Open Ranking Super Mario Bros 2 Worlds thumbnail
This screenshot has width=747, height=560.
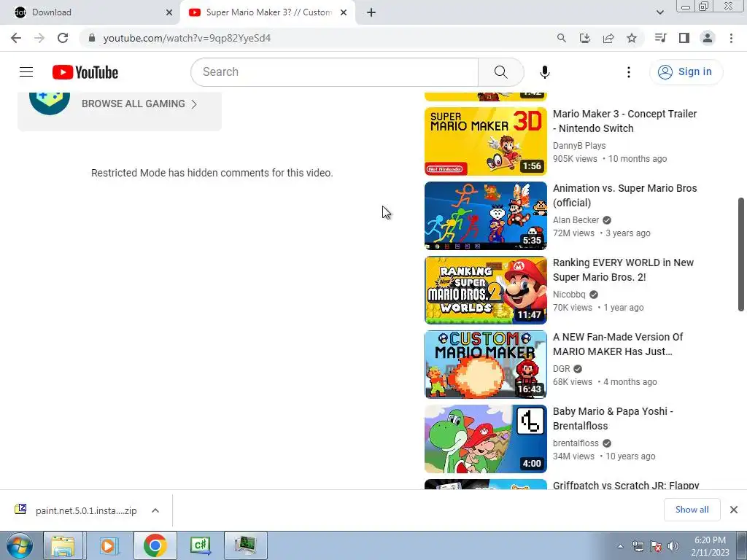click(x=485, y=290)
